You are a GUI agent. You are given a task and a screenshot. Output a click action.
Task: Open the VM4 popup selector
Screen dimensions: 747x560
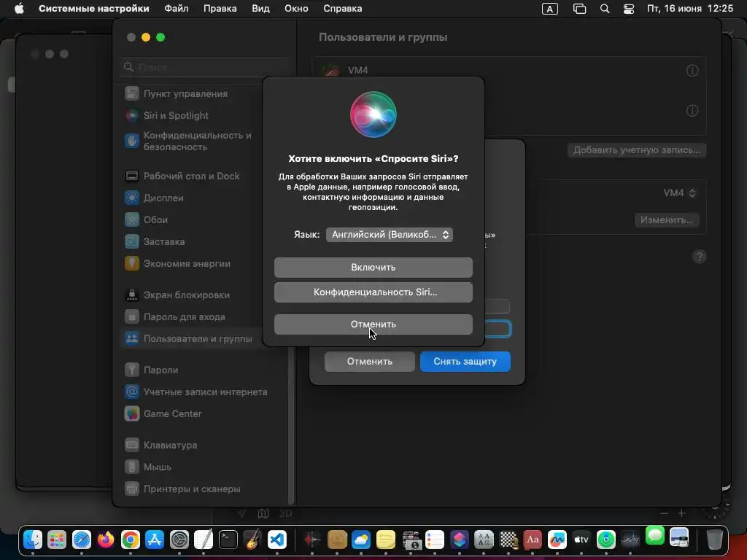point(680,192)
